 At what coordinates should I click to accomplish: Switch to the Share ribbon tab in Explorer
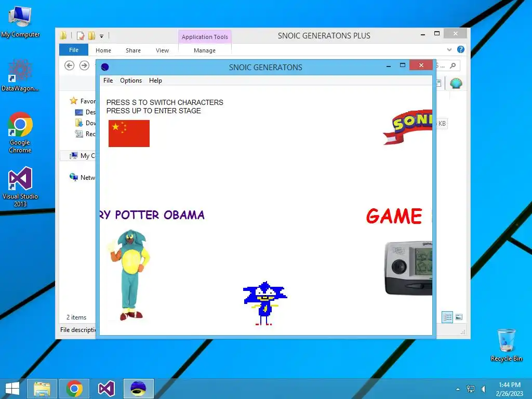tap(133, 50)
